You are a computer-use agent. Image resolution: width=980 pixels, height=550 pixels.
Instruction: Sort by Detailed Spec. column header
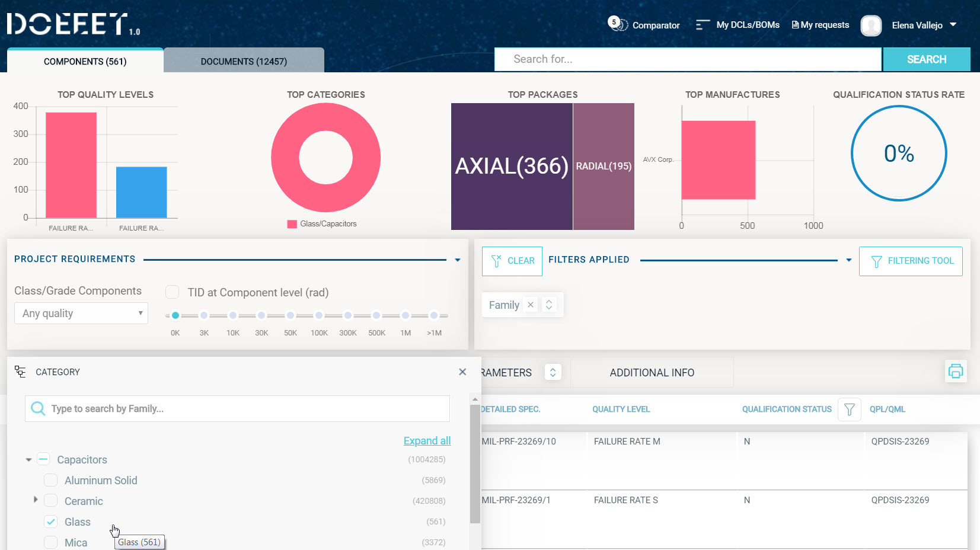point(510,409)
